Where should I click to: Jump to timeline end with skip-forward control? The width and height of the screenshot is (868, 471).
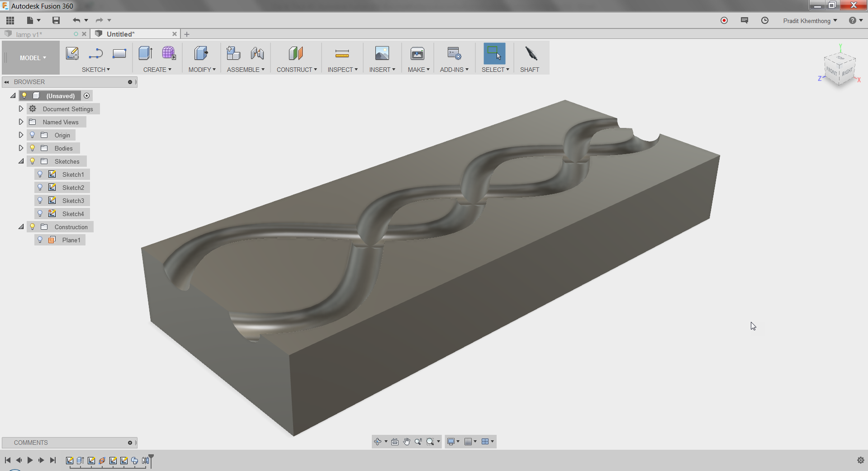[53, 460]
